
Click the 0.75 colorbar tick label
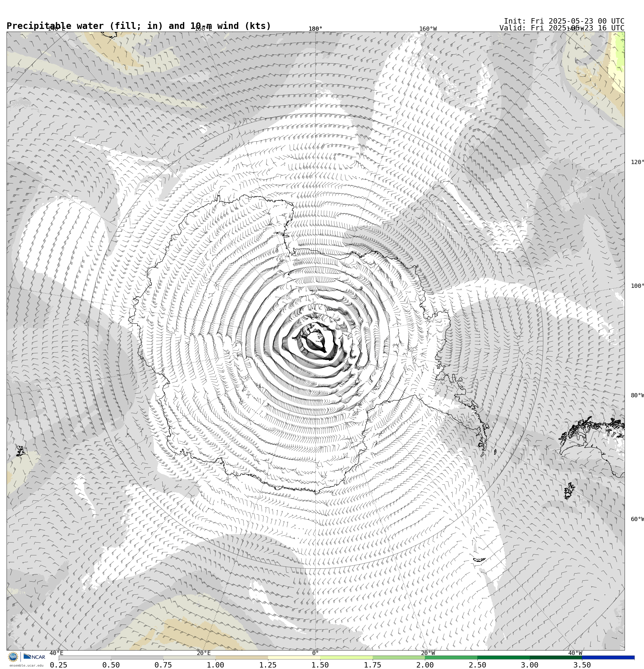tap(163, 665)
